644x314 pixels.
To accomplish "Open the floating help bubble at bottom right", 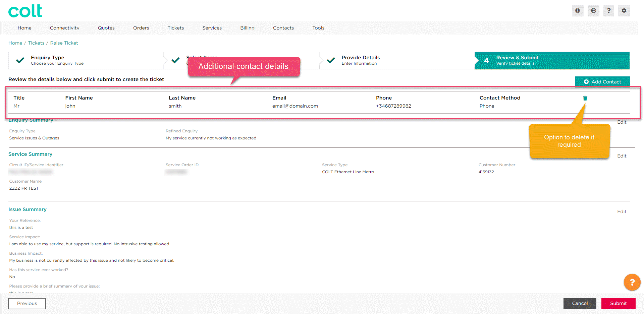I will [632, 282].
